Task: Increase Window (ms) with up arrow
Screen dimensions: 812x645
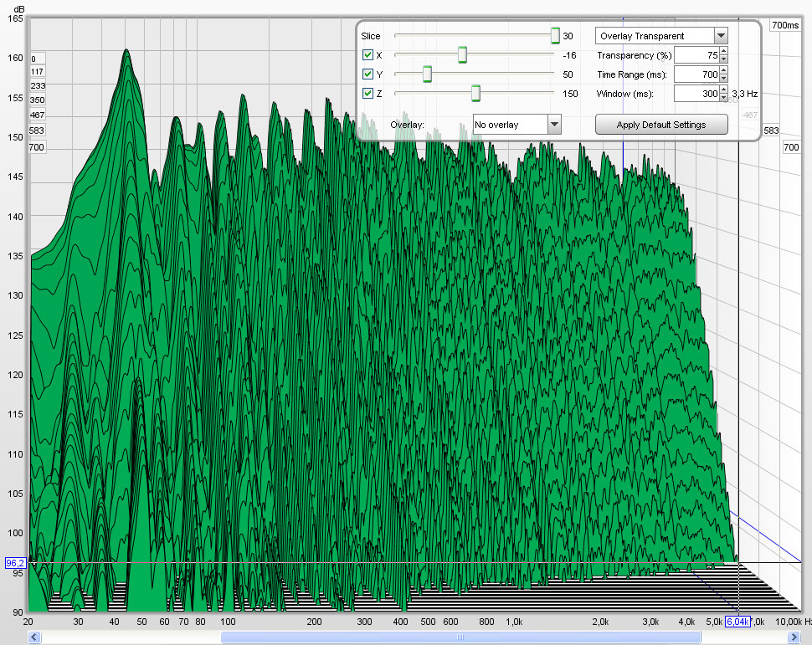Action: 723,90
